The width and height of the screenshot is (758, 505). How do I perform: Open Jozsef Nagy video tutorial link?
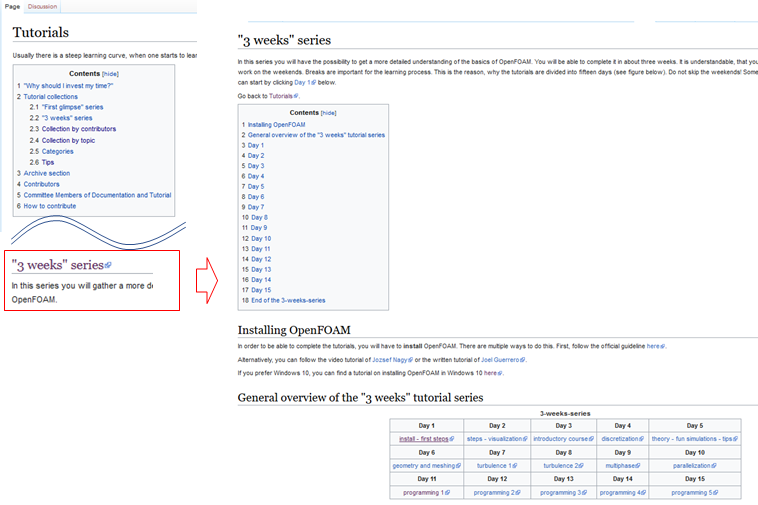click(390, 360)
